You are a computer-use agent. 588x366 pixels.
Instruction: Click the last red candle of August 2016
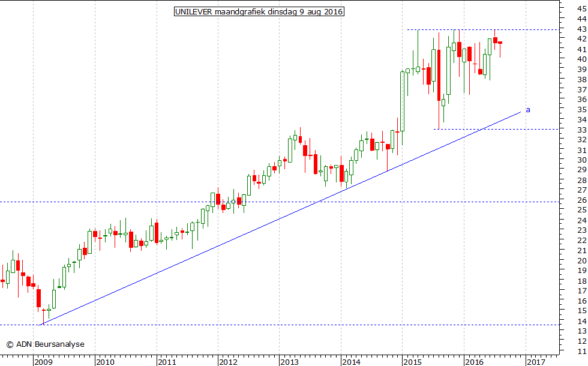(500, 43)
